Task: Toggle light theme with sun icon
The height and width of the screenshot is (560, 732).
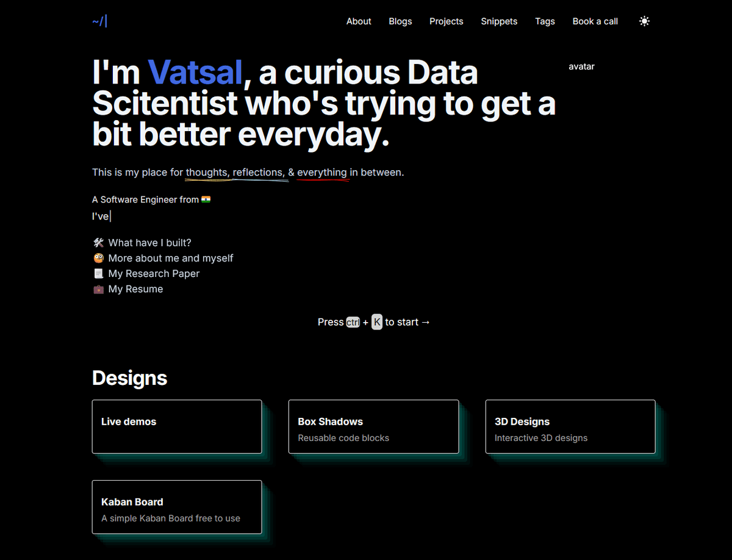Action: (644, 21)
